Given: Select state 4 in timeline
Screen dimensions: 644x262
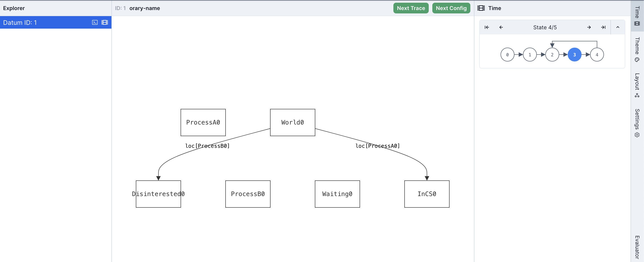Looking at the screenshot, I should 597,55.
